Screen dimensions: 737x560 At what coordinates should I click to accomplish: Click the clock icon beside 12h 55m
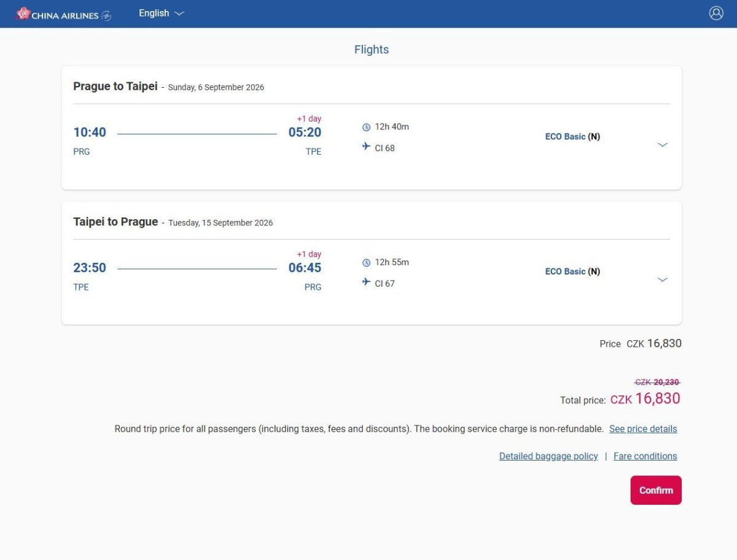(x=367, y=263)
